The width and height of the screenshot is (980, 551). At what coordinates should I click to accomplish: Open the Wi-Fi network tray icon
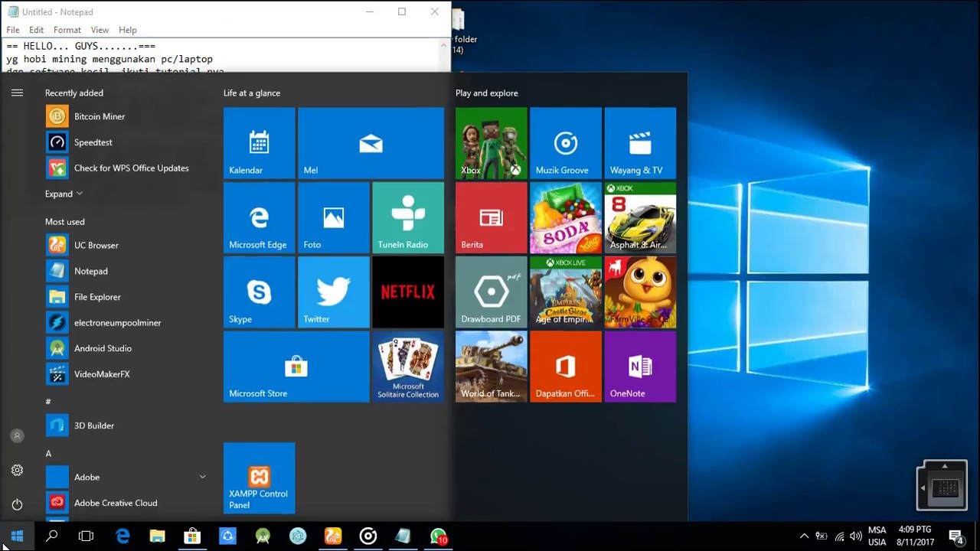(x=839, y=536)
